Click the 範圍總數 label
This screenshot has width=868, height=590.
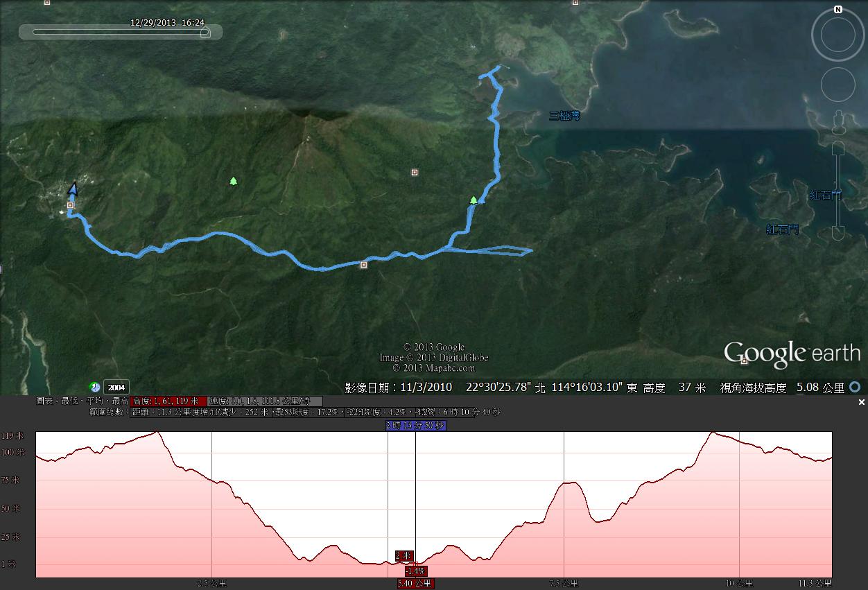click(x=109, y=412)
